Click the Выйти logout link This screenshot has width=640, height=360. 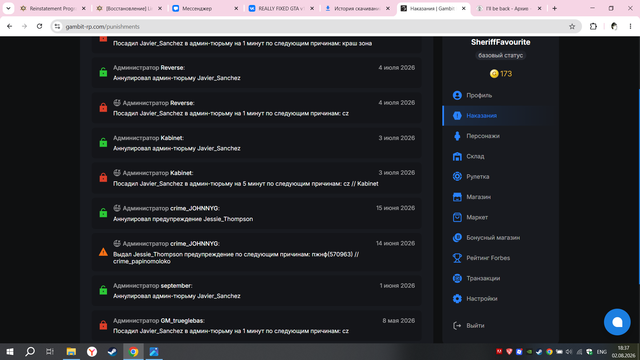tap(475, 326)
